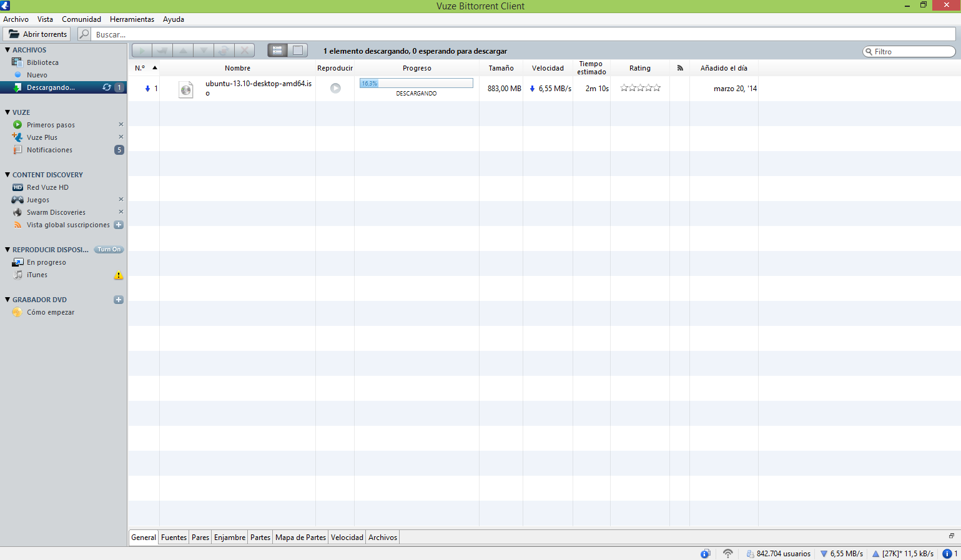Image resolution: width=961 pixels, height=560 pixels.
Task: Click the Cómo empezar DVD disc icon
Action: pos(17,312)
